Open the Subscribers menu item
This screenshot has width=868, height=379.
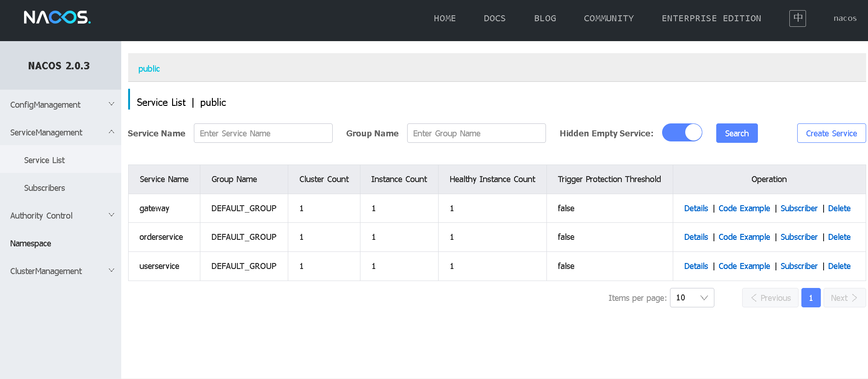point(44,188)
